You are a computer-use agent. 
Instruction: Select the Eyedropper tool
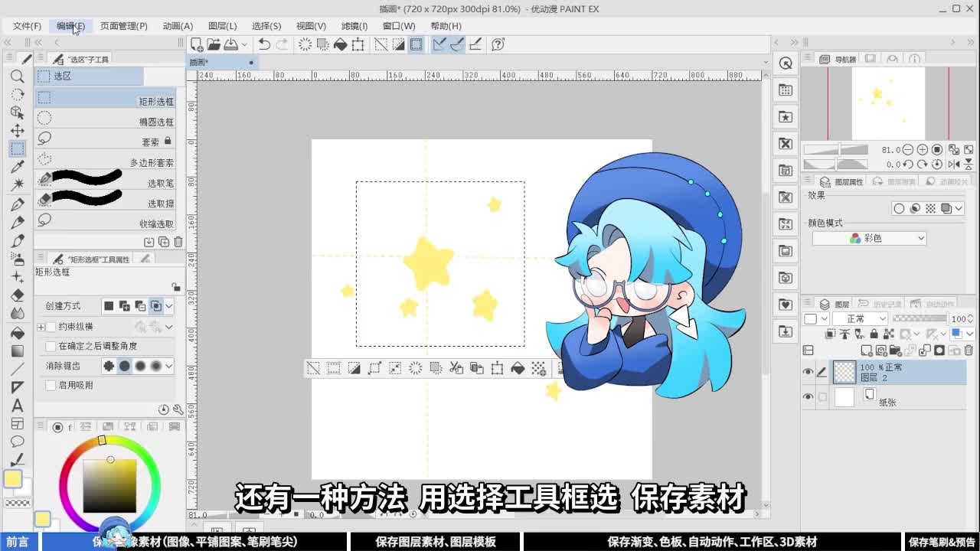tap(18, 167)
